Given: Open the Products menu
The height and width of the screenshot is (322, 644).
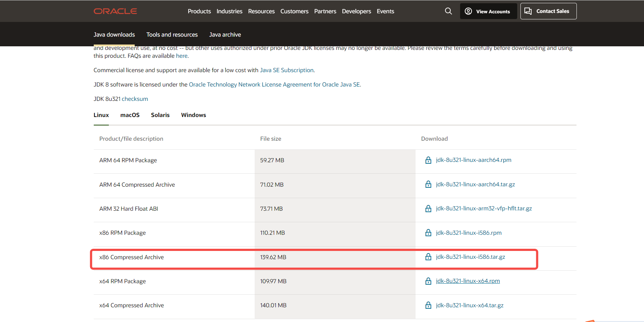Looking at the screenshot, I should click(199, 11).
